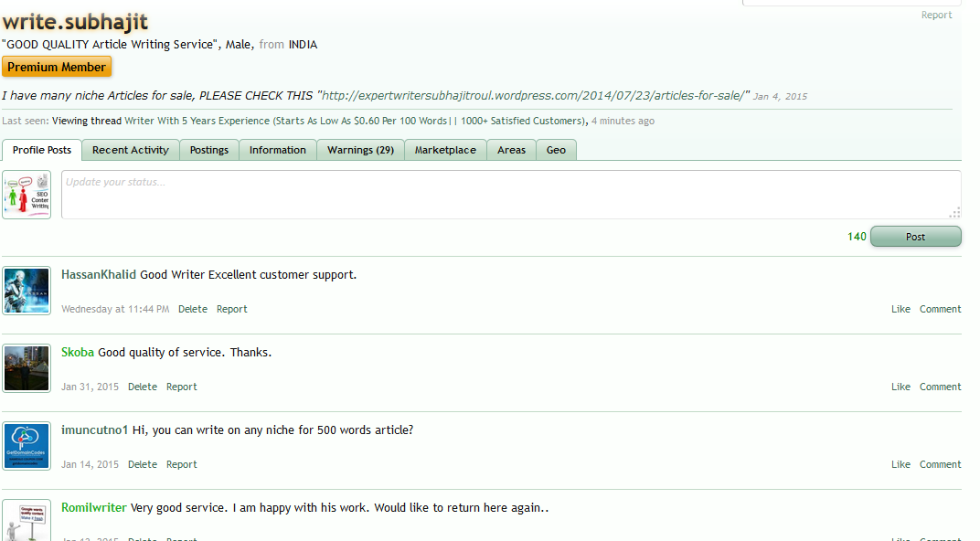Delete HassanKhalid's profile post

(193, 309)
